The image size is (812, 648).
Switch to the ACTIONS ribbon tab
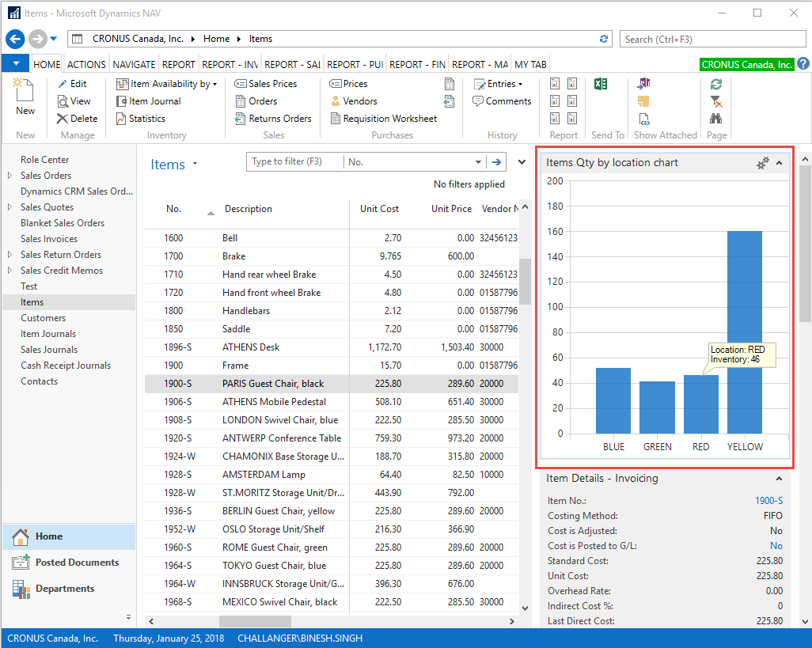[x=85, y=63]
